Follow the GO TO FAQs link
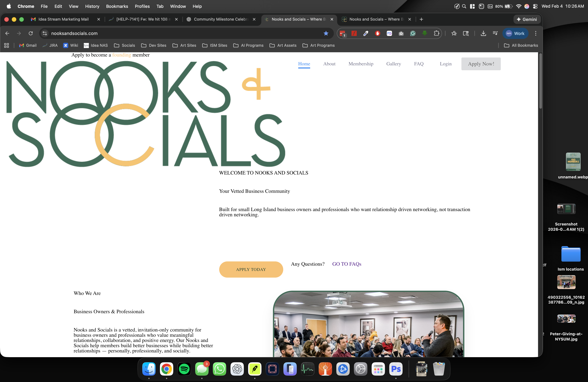 (346, 264)
